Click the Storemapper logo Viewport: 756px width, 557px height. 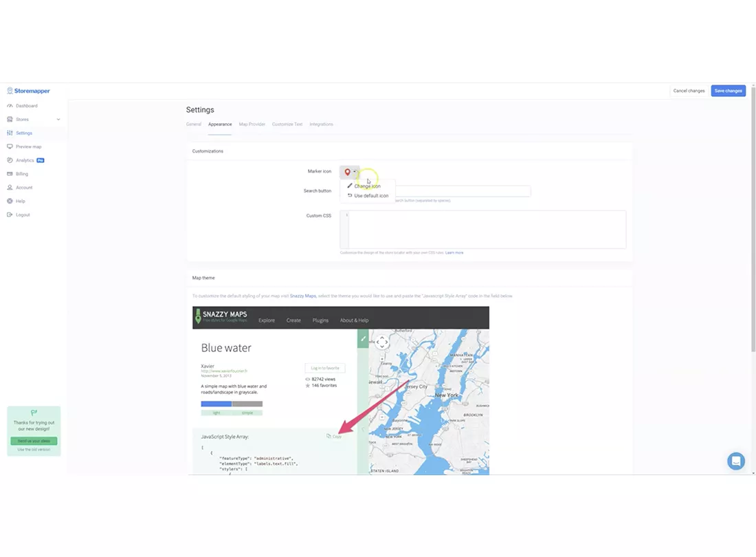(x=28, y=91)
